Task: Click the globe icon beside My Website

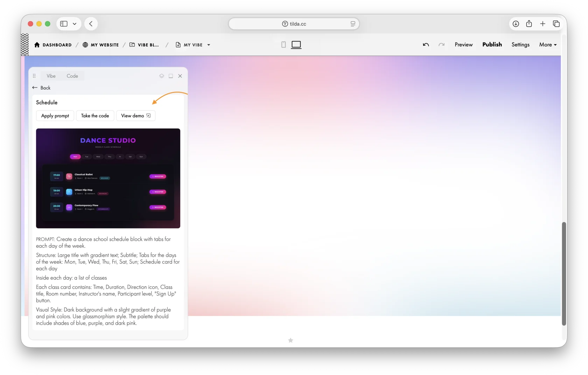Action: pyautogui.click(x=85, y=45)
